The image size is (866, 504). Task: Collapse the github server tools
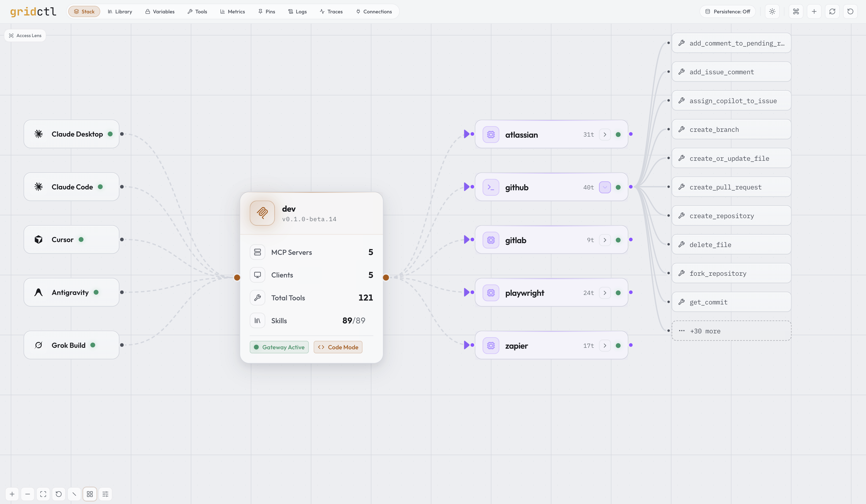point(605,187)
